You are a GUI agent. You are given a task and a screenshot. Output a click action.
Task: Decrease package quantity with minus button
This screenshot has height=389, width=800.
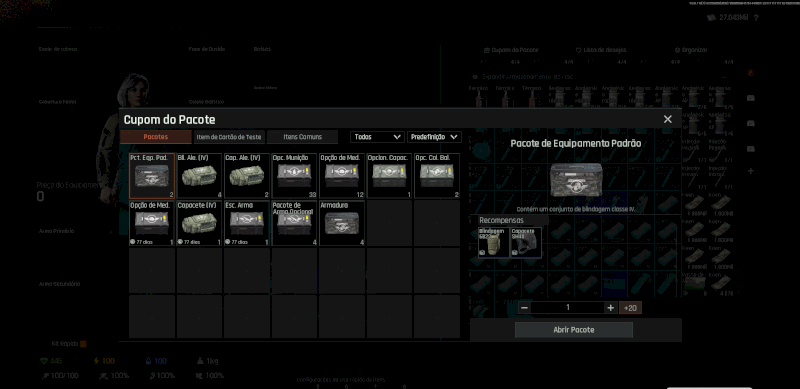(524, 308)
